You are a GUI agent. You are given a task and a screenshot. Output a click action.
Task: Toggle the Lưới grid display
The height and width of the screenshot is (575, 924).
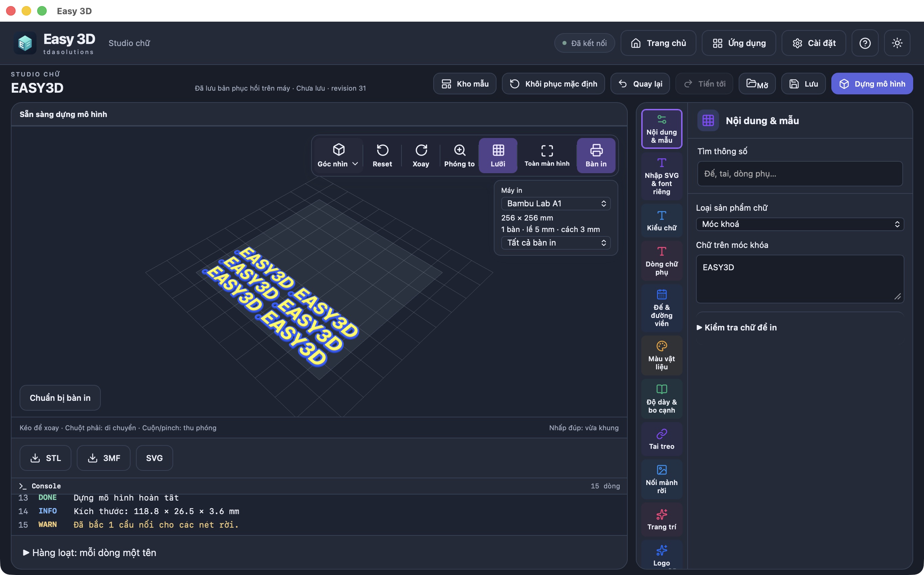[x=498, y=156]
